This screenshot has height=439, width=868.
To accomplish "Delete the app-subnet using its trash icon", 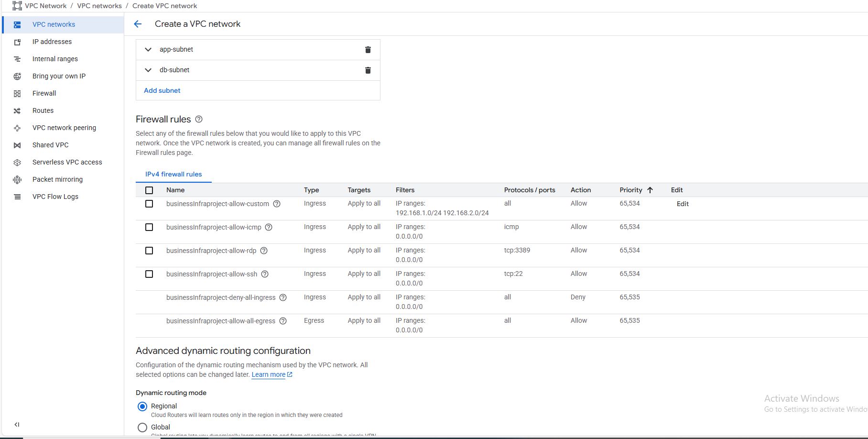I will click(368, 50).
